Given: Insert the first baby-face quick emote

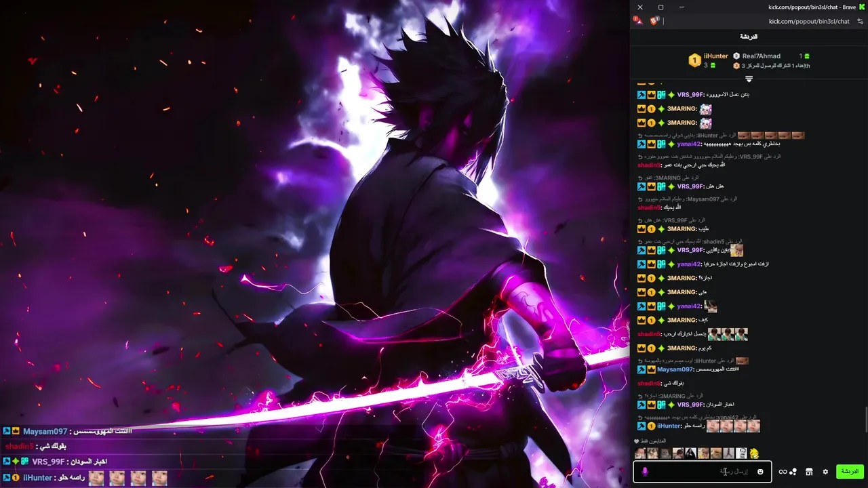Looking at the screenshot, I should click(x=639, y=453).
